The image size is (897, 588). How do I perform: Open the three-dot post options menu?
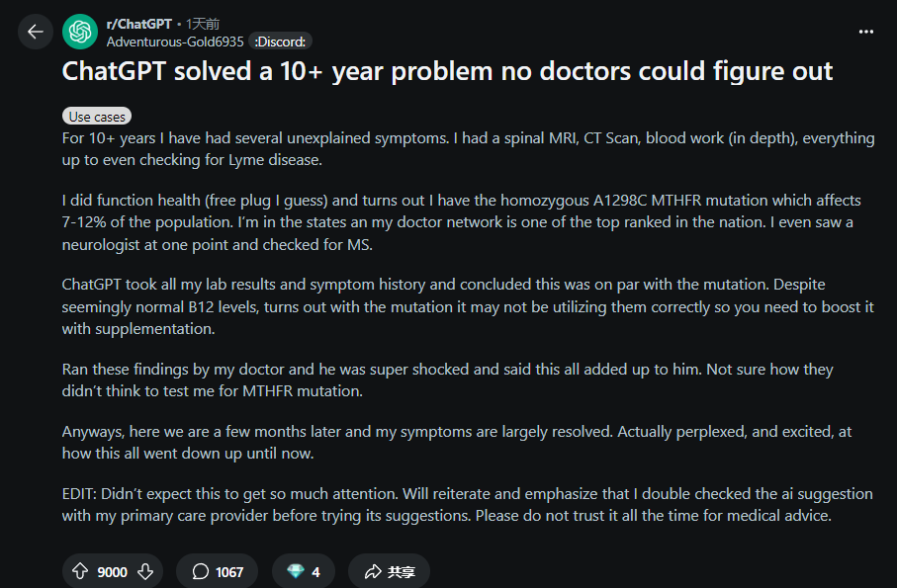866,32
